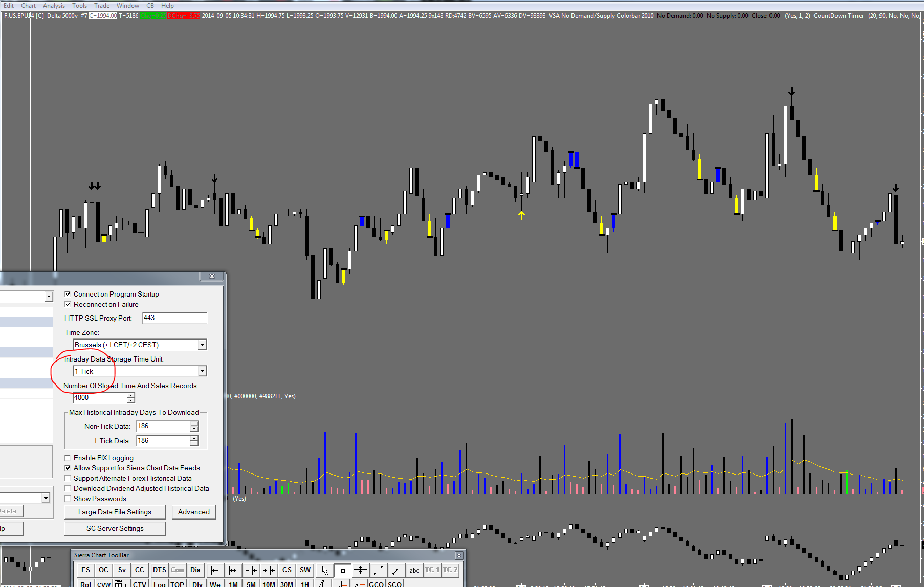
Task: Increase Number Of Stored Time And Sales Records
Action: [131, 395]
